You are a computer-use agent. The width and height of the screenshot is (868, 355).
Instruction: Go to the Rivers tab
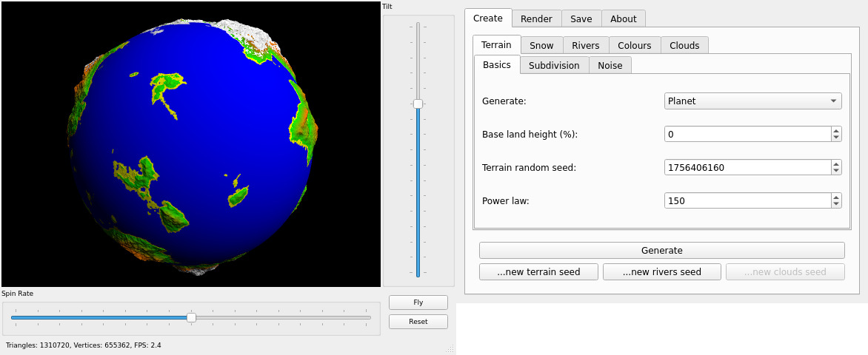(585, 45)
